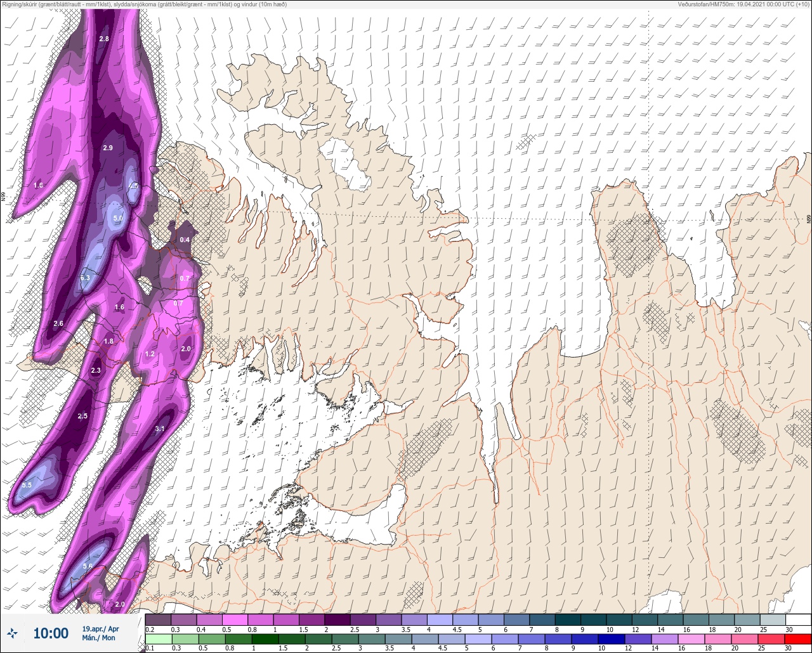Click the wind compass icon beside 10:00

coord(12,633)
